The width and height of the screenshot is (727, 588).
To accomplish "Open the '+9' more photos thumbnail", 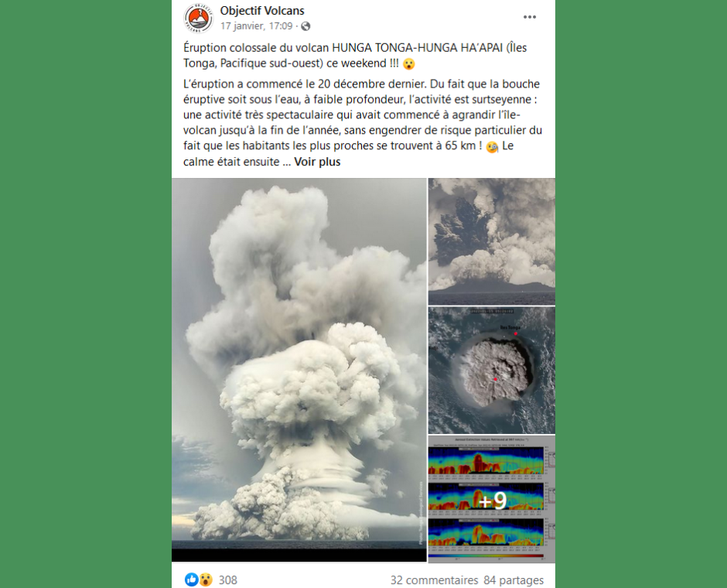I will click(491, 500).
